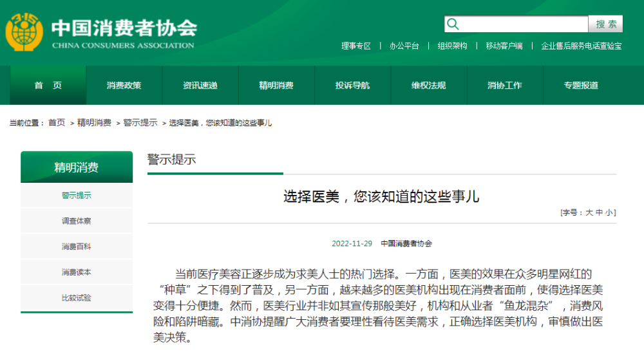Click the CHINA CONSUMERS ASSOCIATION subtitle
The height and width of the screenshot is (354, 644).
123,46
